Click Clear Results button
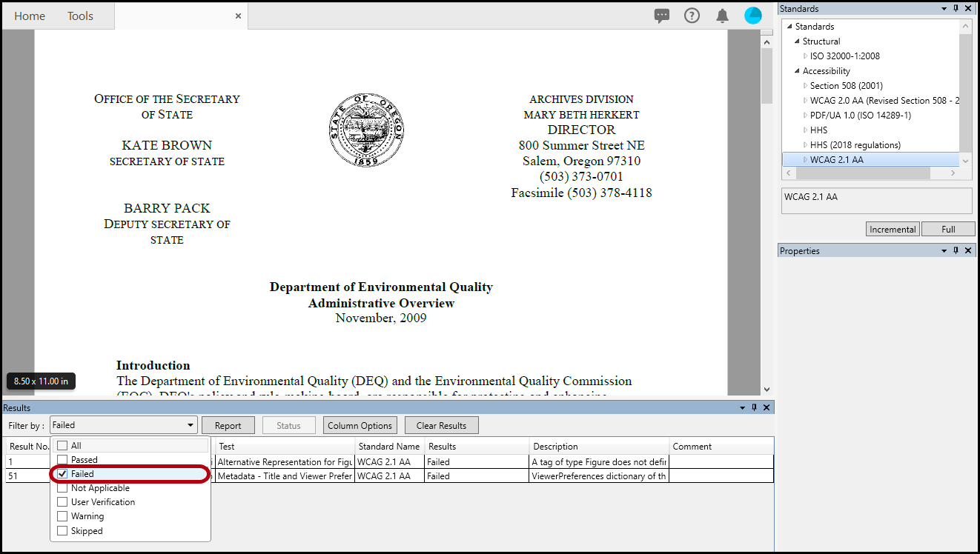This screenshot has height=554, width=980. 442,425
